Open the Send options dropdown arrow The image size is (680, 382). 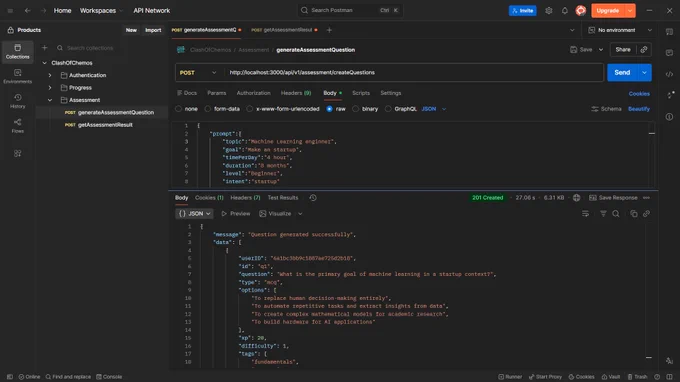(644, 73)
